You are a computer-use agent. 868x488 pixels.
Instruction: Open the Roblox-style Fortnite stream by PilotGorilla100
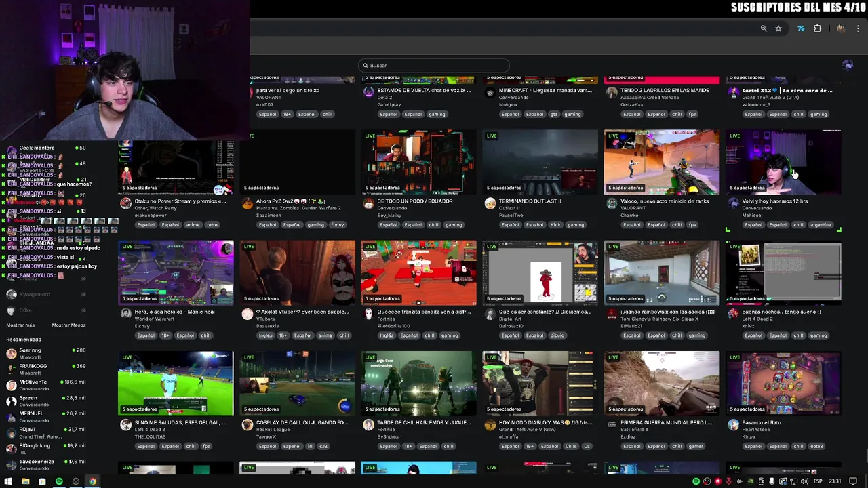click(418, 272)
